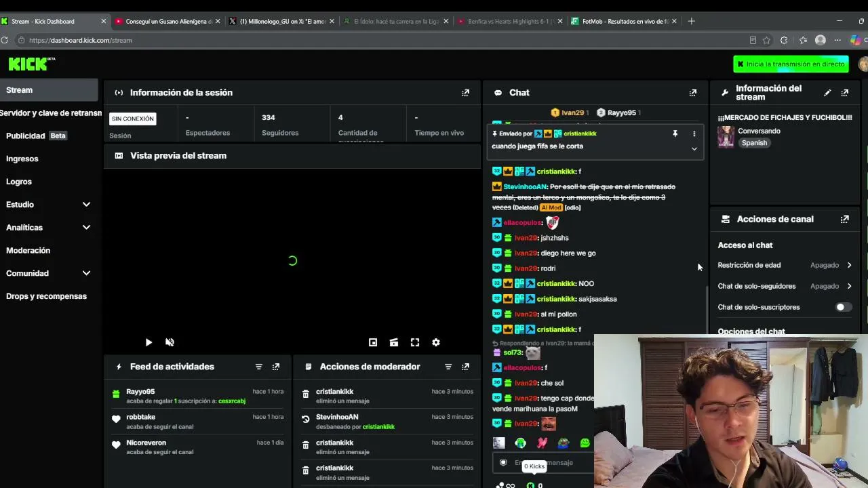Screen dimensions: 868x488
Task: Insert the green globe emote
Action: point(520,443)
